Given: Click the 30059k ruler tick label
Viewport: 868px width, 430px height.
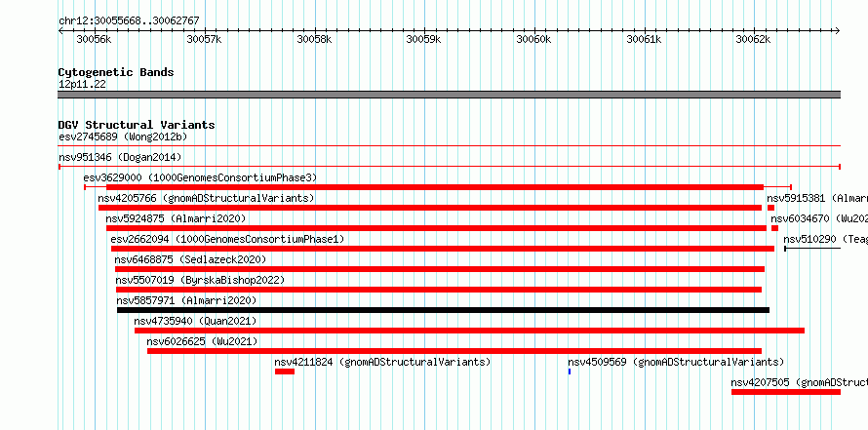Looking at the screenshot, I should click(424, 39).
